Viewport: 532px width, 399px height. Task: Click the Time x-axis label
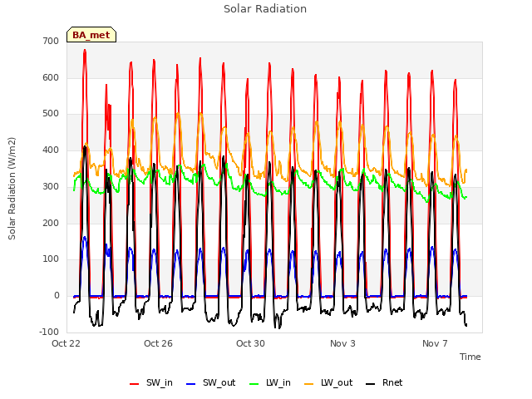tap(470, 357)
